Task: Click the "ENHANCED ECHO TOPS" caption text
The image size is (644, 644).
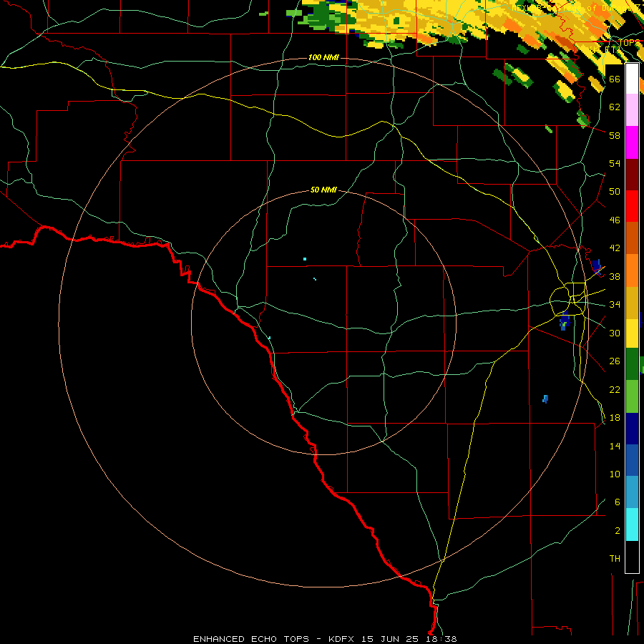Action: click(x=251, y=639)
